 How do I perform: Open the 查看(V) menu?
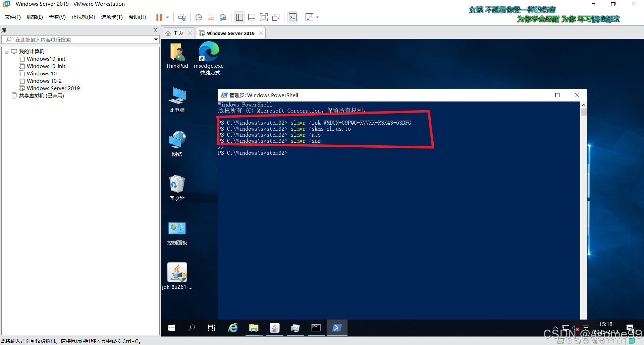tap(57, 17)
